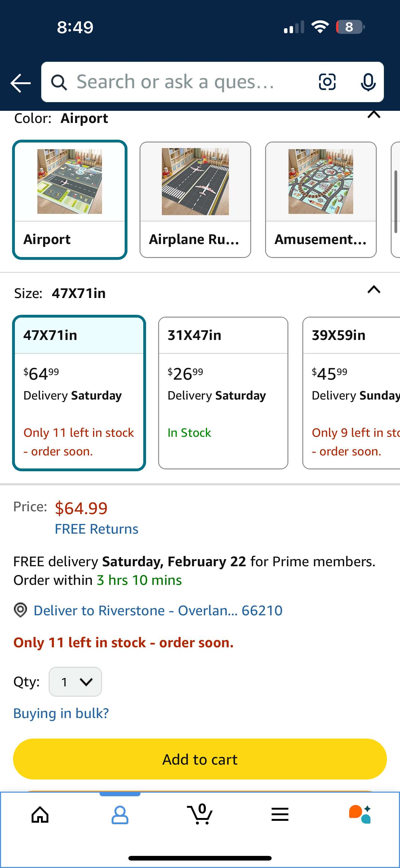Open the Qty quantity dropdown
The width and height of the screenshot is (400, 868).
click(75, 682)
